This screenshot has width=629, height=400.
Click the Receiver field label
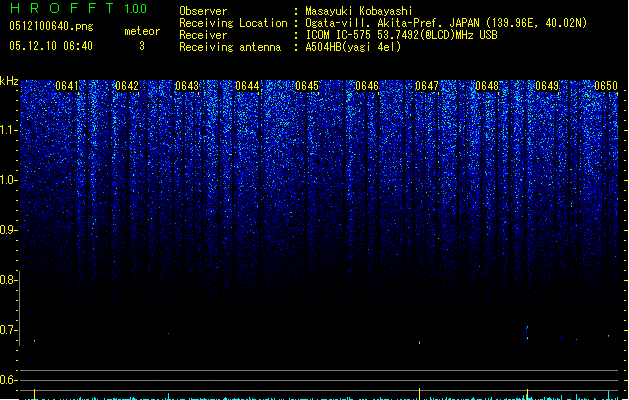(x=203, y=35)
